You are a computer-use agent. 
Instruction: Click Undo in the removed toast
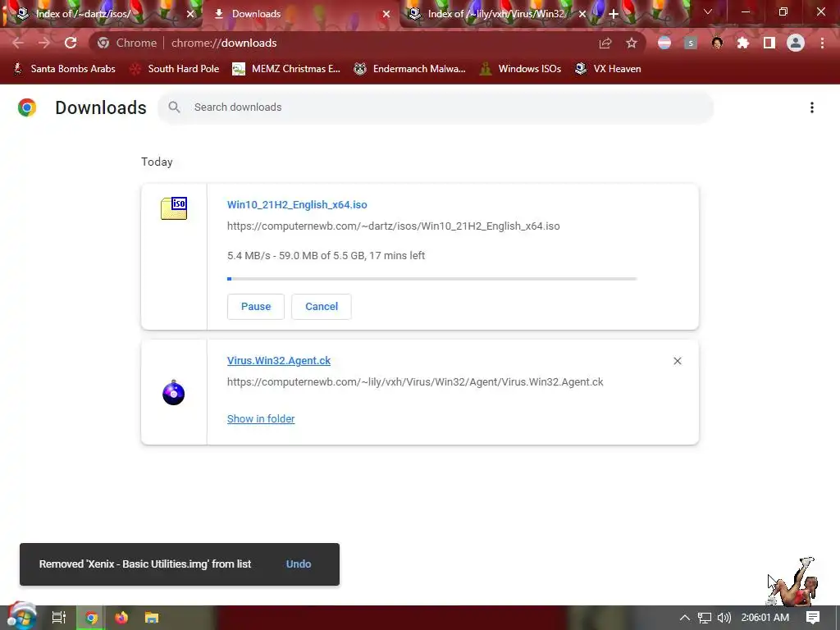[299, 564]
